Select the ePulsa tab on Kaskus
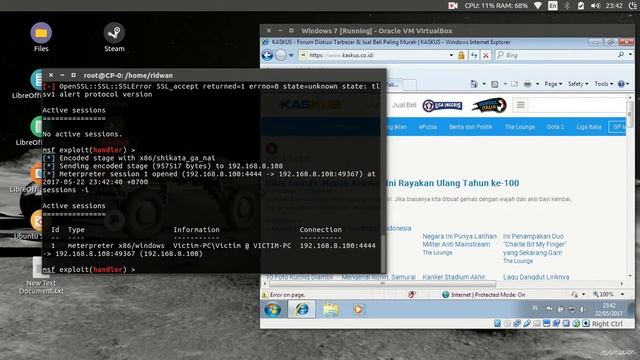The image size is (640, 360). click(x=428, y=127)
